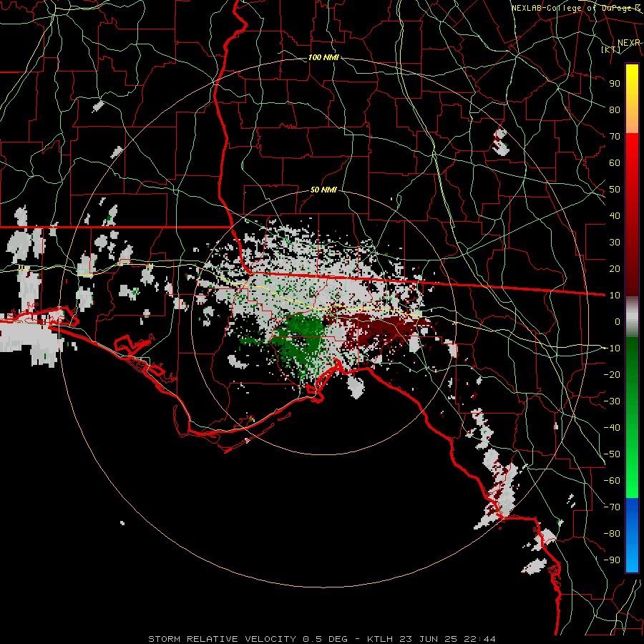Select the -40 scale value

pos(612,428)
